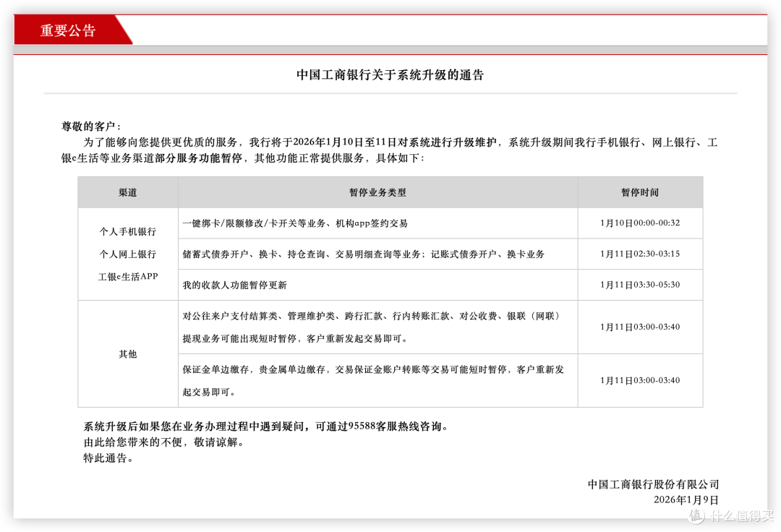Image resolution: width=781 pixels, height=532 pixels.
Task: Click the time 1月10日00:00-00:32
Action: 640,223
